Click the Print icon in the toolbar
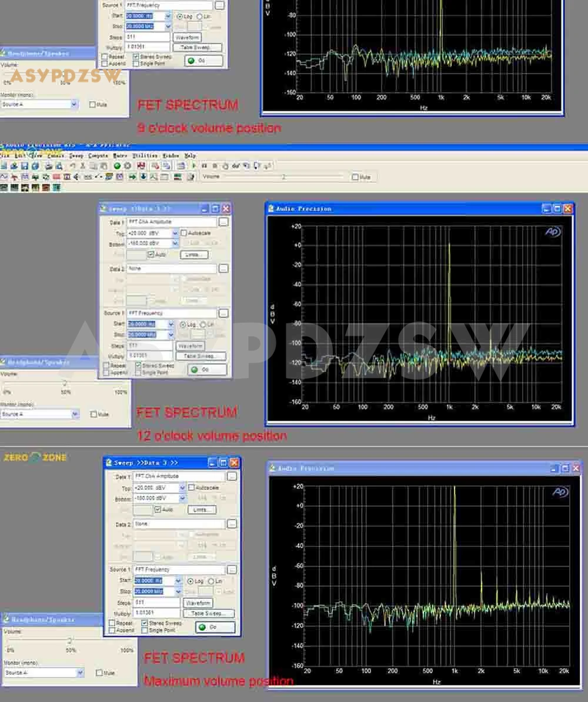The image size is (588, 702). pyautogui.click(x=48, y=166)
